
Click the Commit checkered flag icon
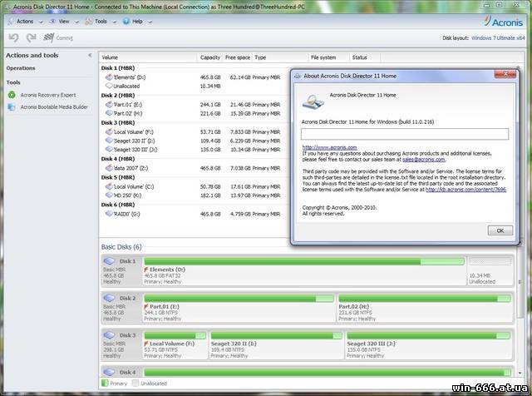(48, 37)
